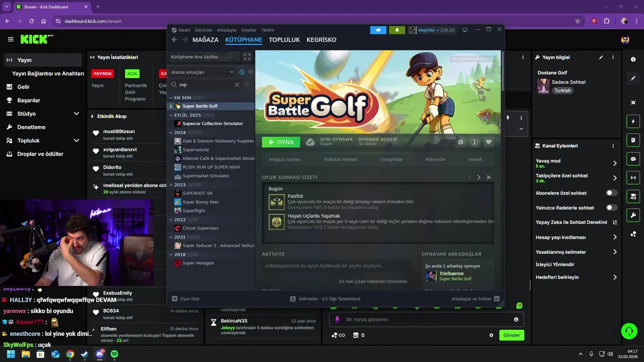Expand Yasaklanmış kelimeler options
This screenshot has height=362, width=644.
tap(615, 252)
